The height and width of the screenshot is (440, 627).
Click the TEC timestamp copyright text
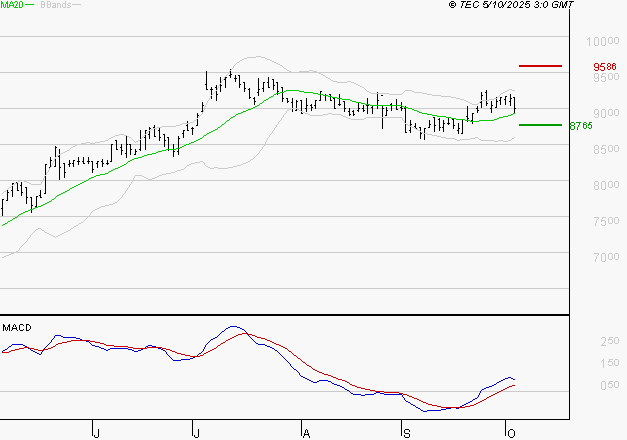[510, 6]
